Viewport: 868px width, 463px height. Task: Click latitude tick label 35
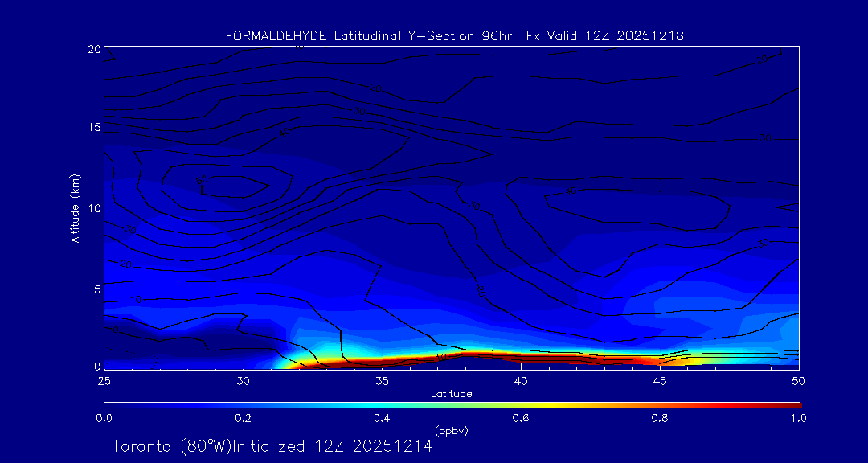pyautogui.click(x=382, y=379)
